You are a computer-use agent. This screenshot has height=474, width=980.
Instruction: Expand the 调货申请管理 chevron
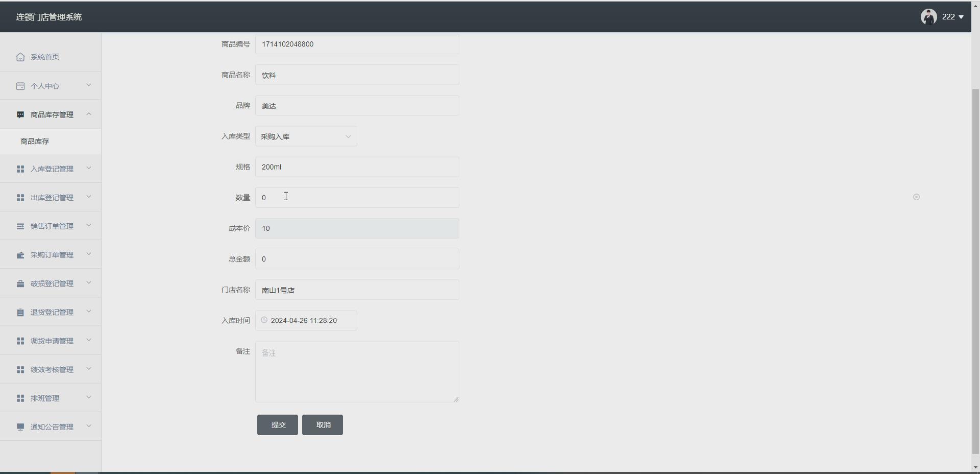coord(89,340)
